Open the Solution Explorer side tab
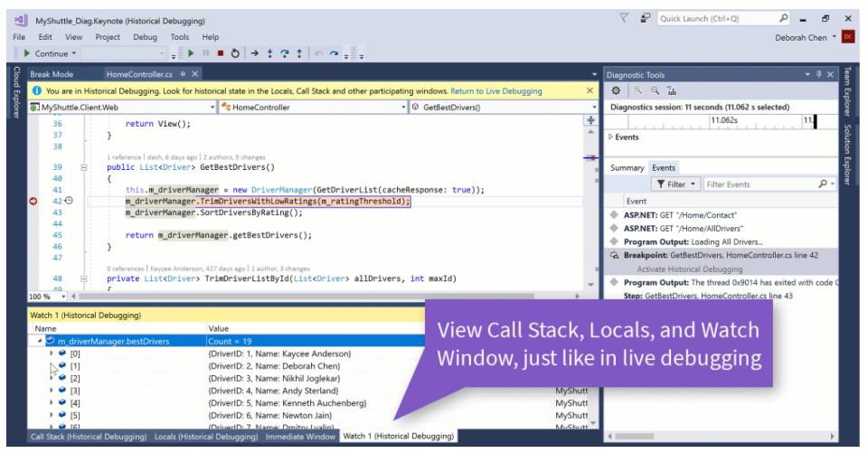Viewport: 868px width, 453px height. point(847,155)
